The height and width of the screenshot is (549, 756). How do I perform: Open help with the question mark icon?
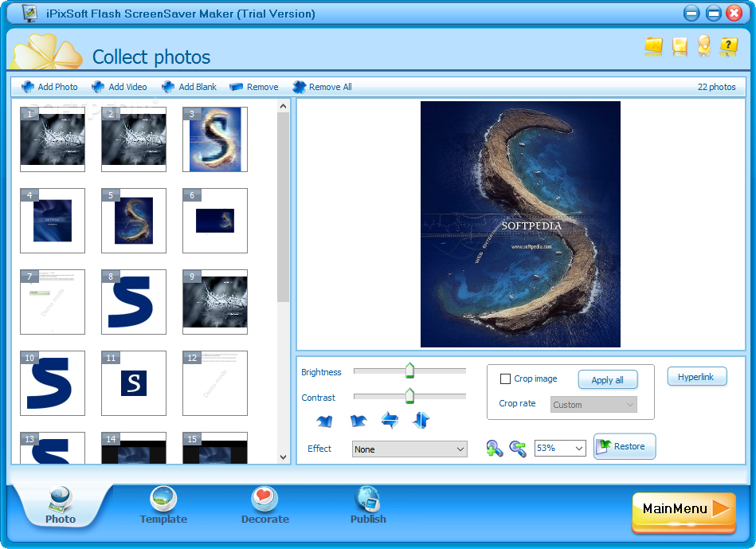pyautogui.click(x=729, y=46)
